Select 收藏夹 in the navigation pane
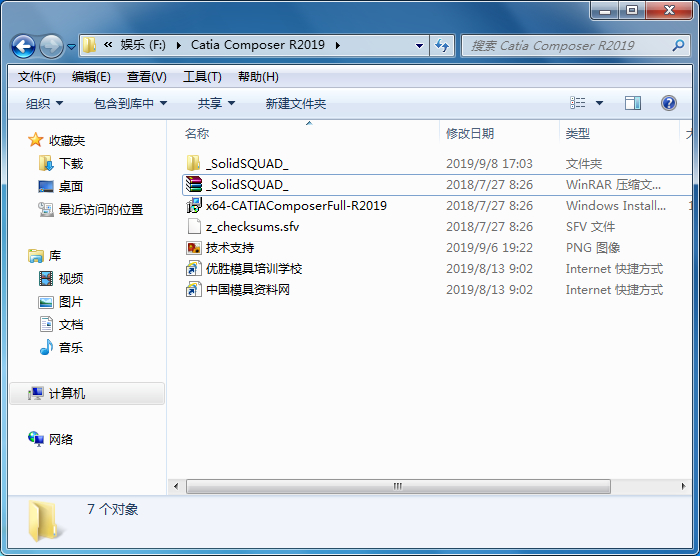Image resolution: width=700 pixels, height=556 pixels. (x=67, y=141)
